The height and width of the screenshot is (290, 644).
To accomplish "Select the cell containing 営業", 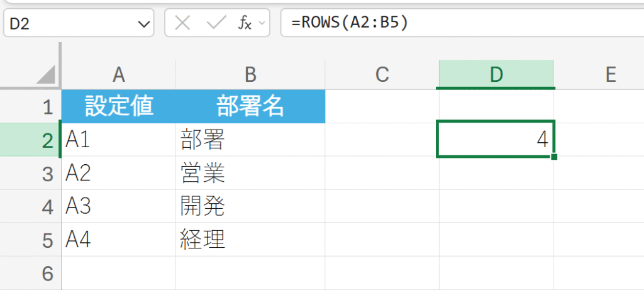I will tap(250, 174).
